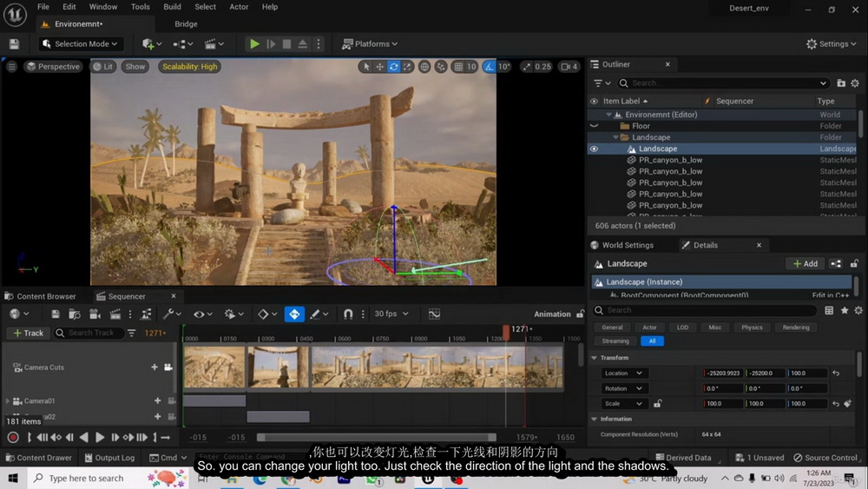
Task: Open Source Control status button
Action: point(825,458)
